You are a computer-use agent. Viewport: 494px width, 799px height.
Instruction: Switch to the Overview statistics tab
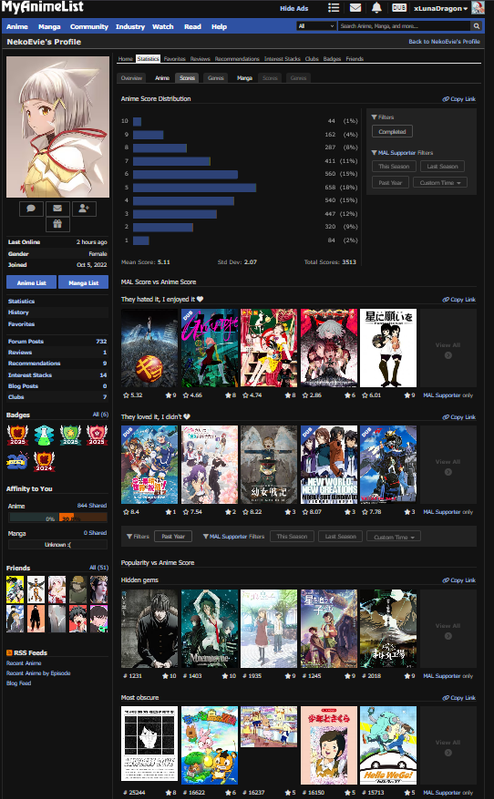click(x=131, y=78)
